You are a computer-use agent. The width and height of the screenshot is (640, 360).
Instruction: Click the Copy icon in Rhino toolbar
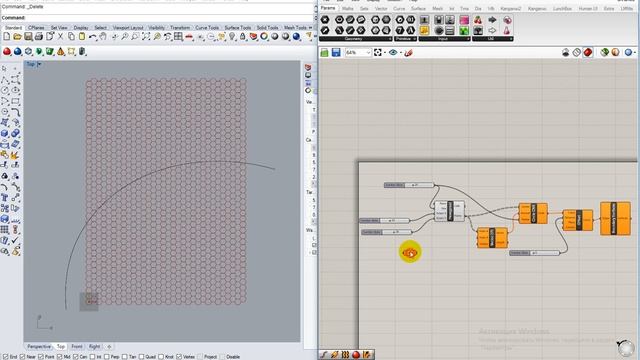click(71, 37)
